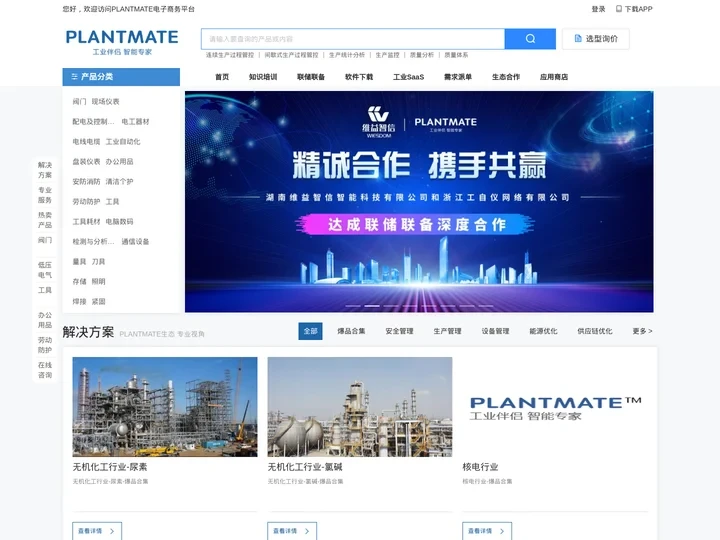The height and width of the screenshot is (540, 720).
Task: Open 办公用品 in the category list
Action: [x=119, y=162]
